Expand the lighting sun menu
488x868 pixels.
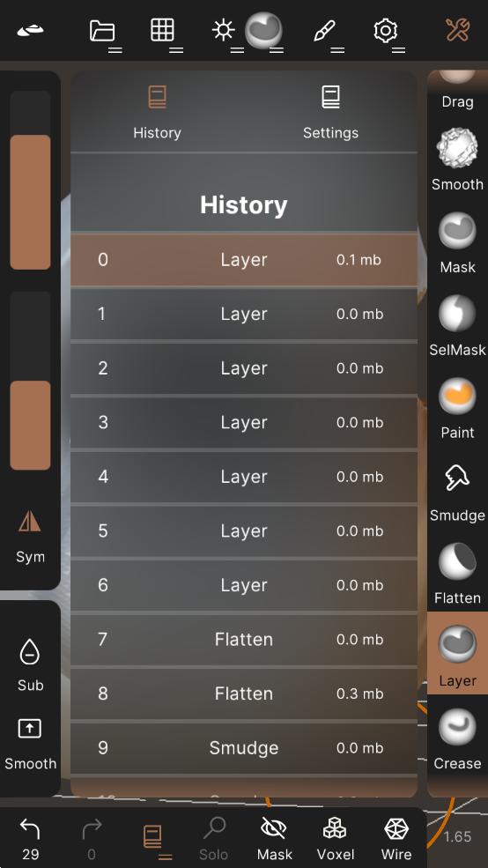coord(226,33)
